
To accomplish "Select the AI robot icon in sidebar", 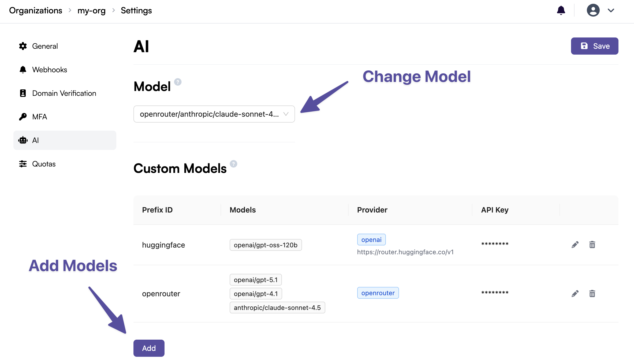I will 23,140.
